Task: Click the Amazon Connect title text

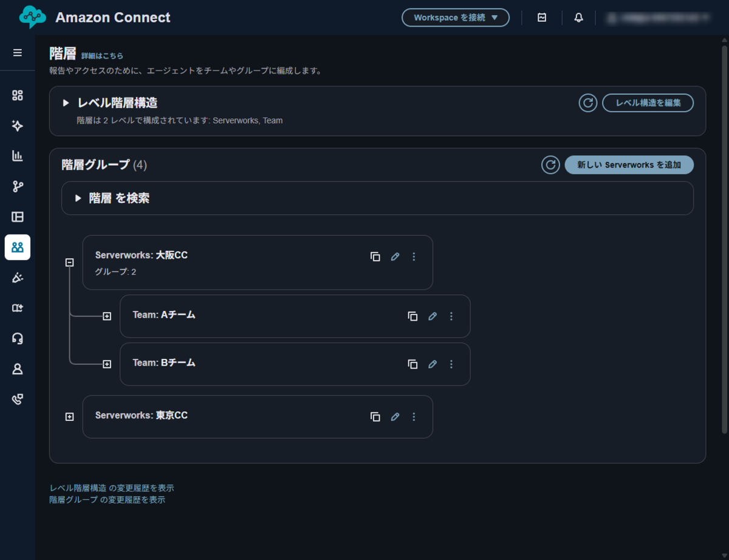Action: pos(113,18)
